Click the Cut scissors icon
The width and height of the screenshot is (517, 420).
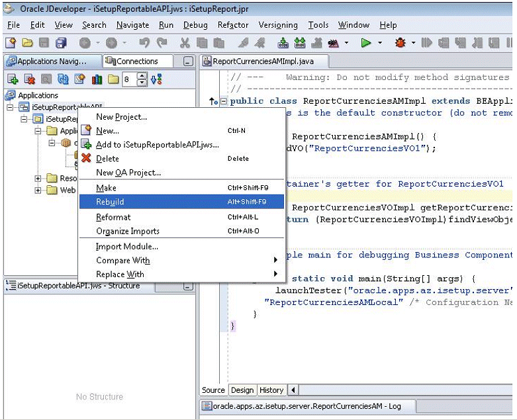pyautogui.click(x=185, y=43)
